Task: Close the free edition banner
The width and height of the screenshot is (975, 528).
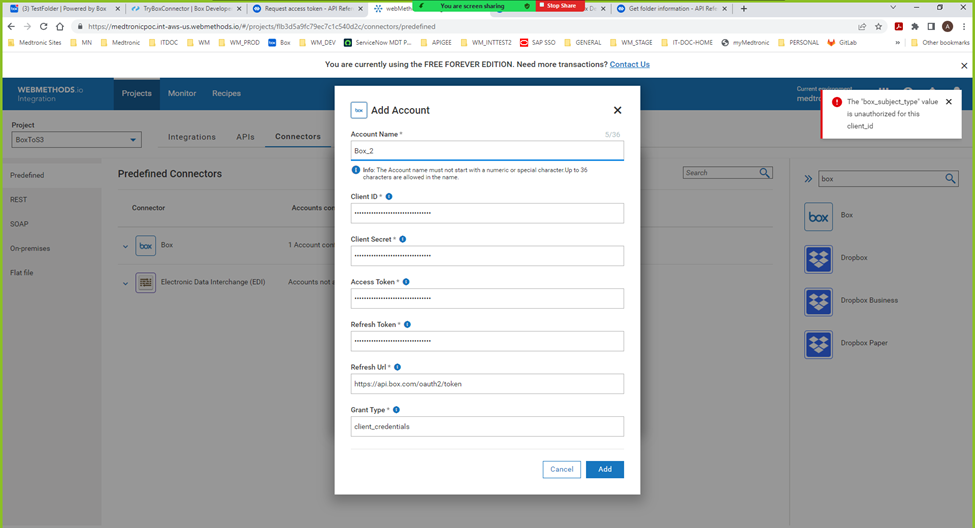Action: click(964, 65)
